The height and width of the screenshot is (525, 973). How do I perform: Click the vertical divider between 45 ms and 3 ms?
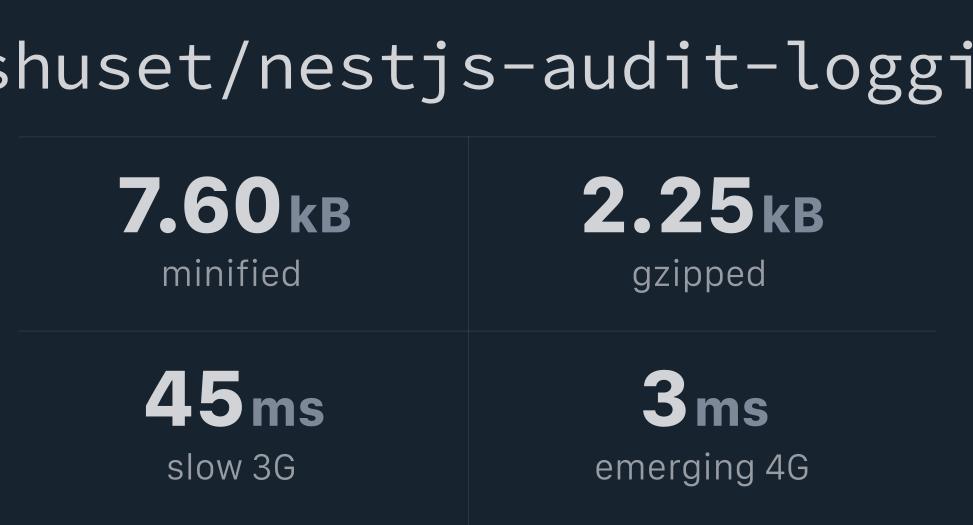tap(468, 428)
